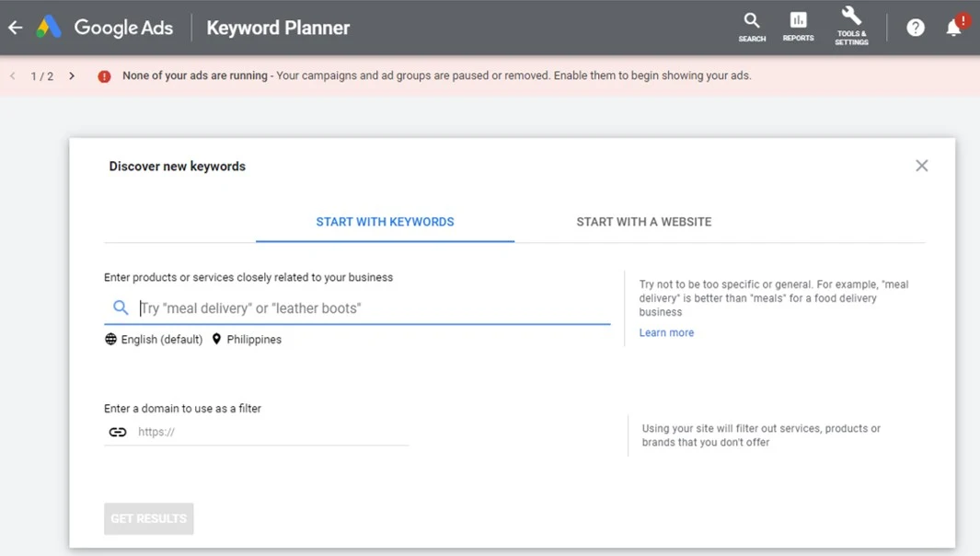Switch to the Start With A Website tab
The height and width of the screenshot is (556, 980).
(x=643, y=221)
